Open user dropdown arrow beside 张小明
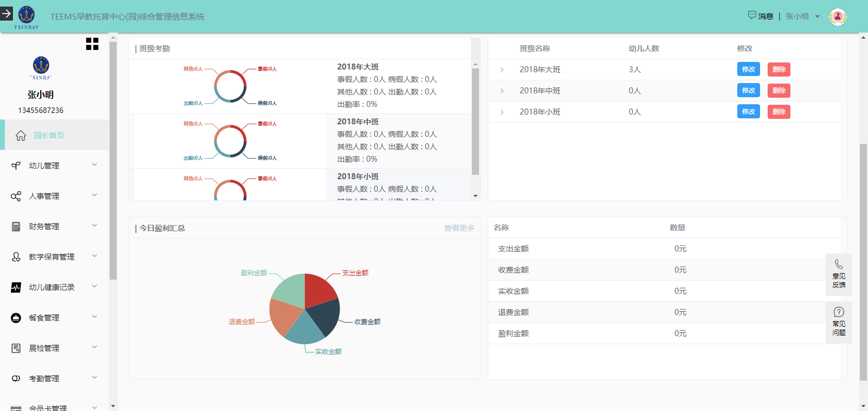 click(x=818, y=17)
